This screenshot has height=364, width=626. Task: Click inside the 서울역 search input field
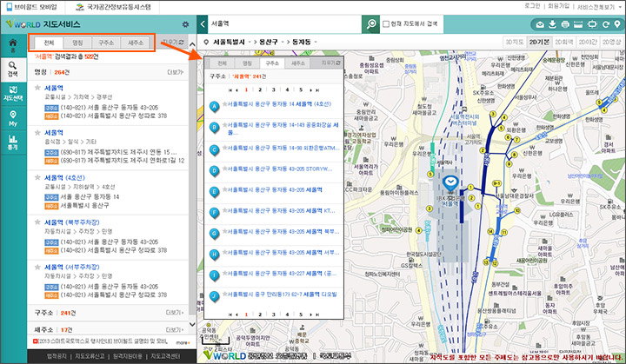(x=285, y=24)
